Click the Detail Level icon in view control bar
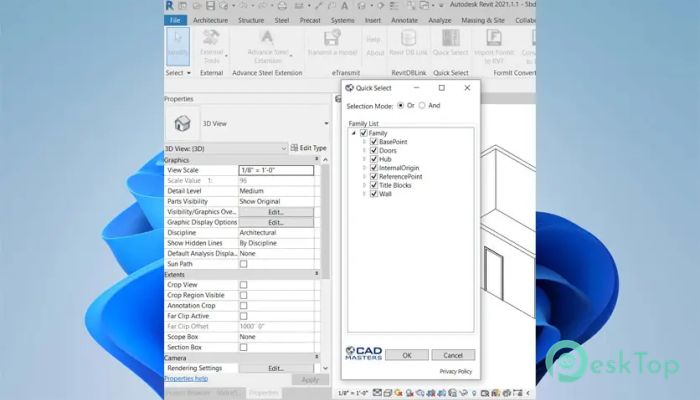700x400 pixels. pyautogui.click(x=377, y=393)
